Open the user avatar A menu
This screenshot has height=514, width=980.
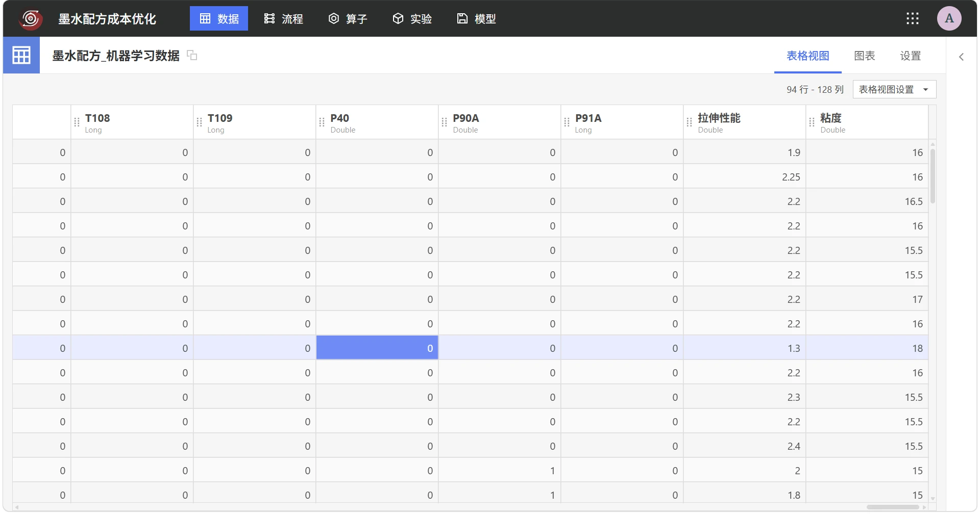coord(949,18)
